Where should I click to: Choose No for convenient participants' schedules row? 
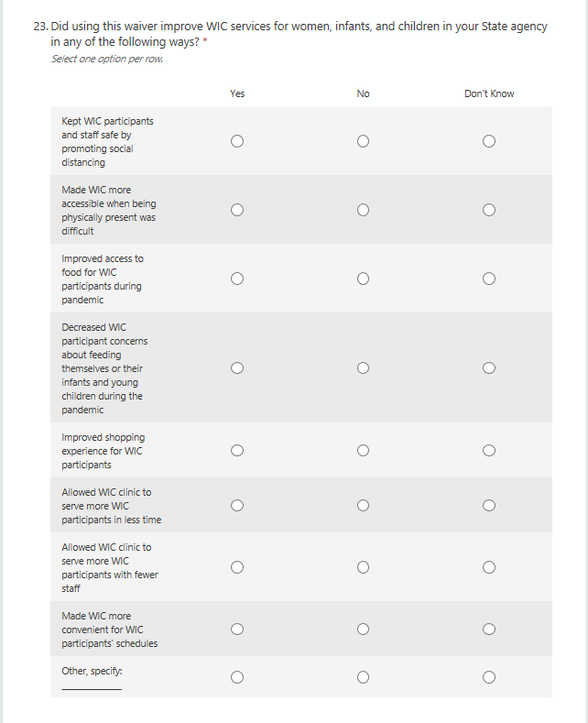click(364, 630)
